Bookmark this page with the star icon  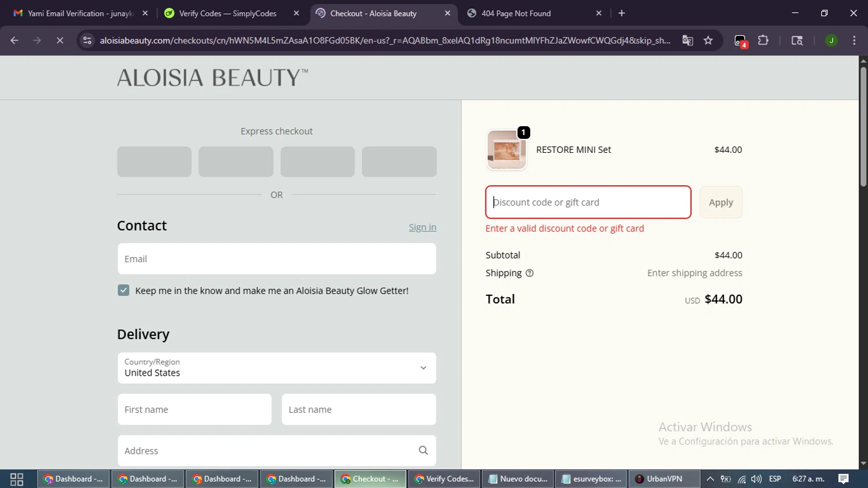coord(708,41)
